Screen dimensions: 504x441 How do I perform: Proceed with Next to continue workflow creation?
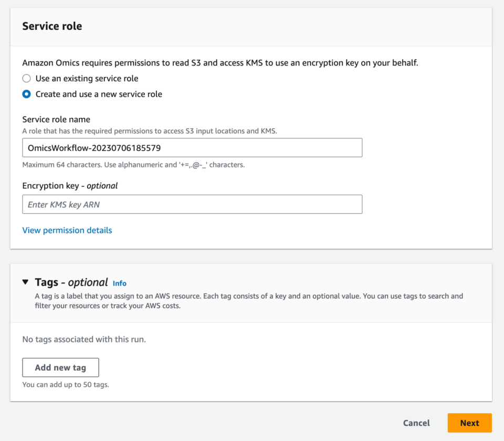click(x=469, y=423)
